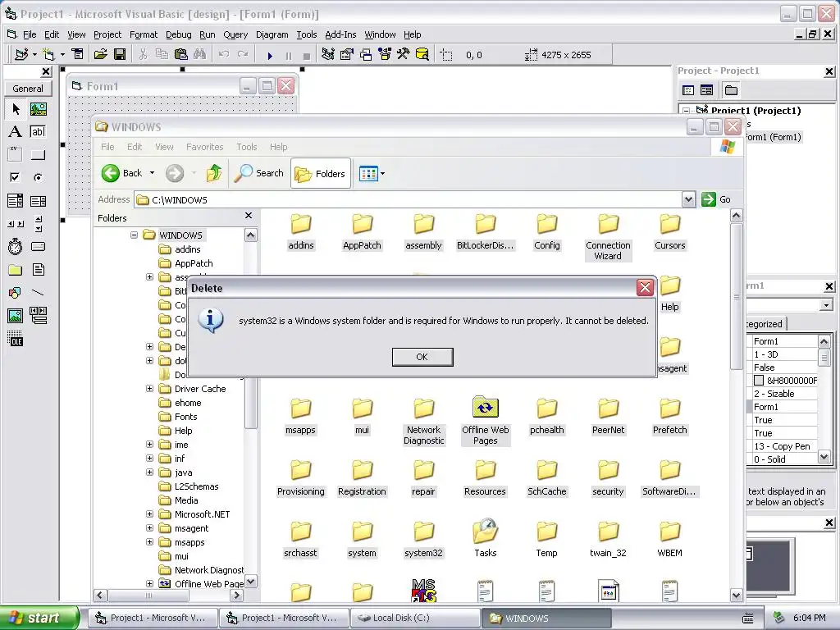Select the ComboBox control tool

pos(16,201)
